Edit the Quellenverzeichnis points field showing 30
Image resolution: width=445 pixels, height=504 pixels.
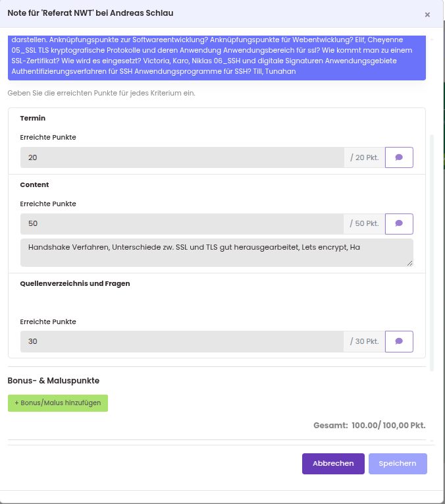(182, 341)
